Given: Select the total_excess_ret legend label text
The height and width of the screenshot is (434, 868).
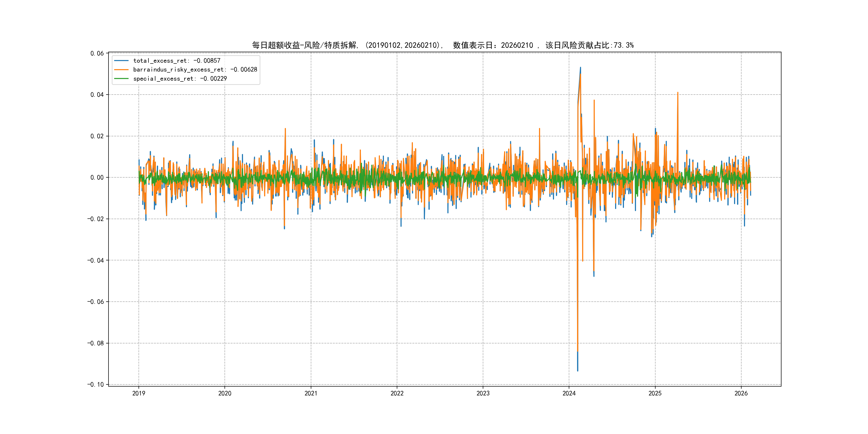Looking at the screenshot, I should [177, 61].
